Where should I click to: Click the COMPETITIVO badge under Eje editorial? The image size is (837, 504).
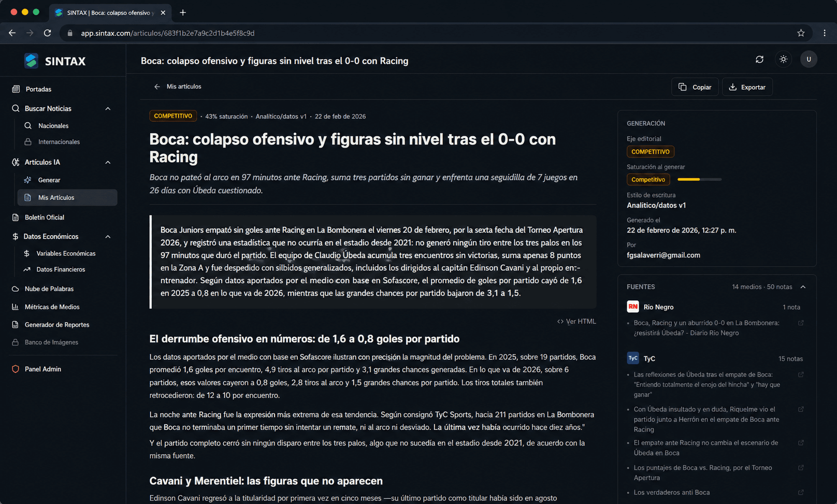coord(651,152)
